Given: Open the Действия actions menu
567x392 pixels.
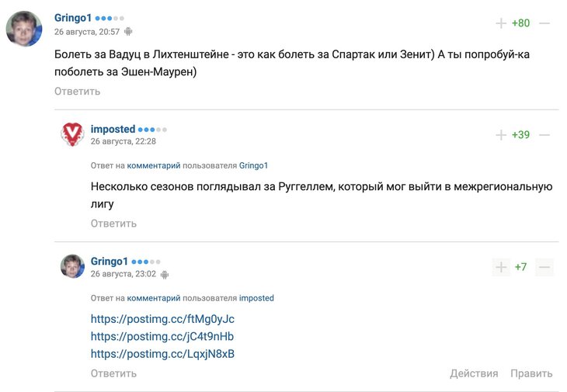Looking at the screenshot, I should coord(474,373).
